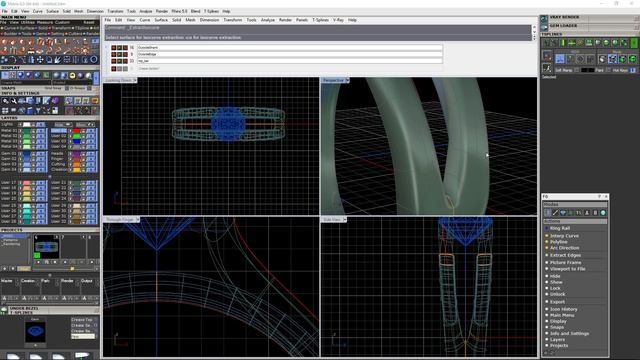Open the V-Ray Render panel icon
The image size is (640, 360).
click(x=544, y=19)
